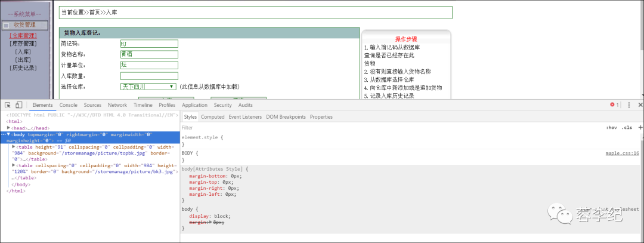This screenshot has width=644, height=243.
Task: Click the red error count indicator
Action: point(614,105)
